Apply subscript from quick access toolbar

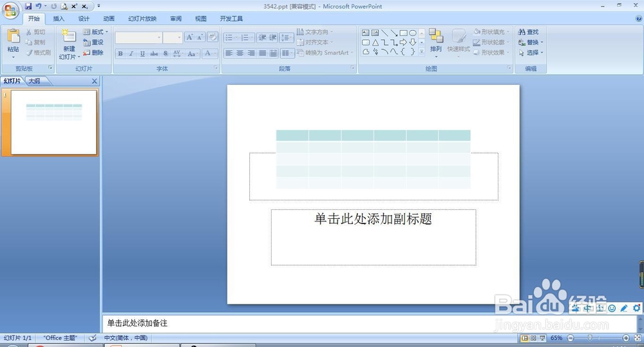click(x=84, y=6)
